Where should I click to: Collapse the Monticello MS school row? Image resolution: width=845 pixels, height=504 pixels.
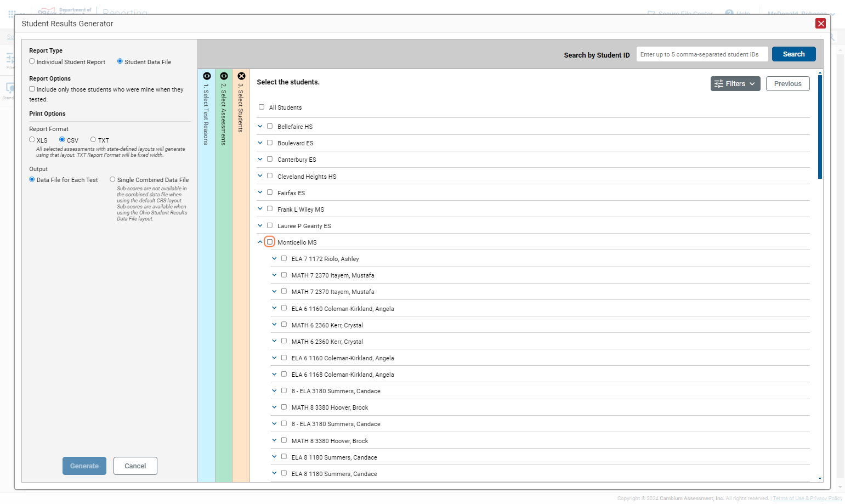260,242
